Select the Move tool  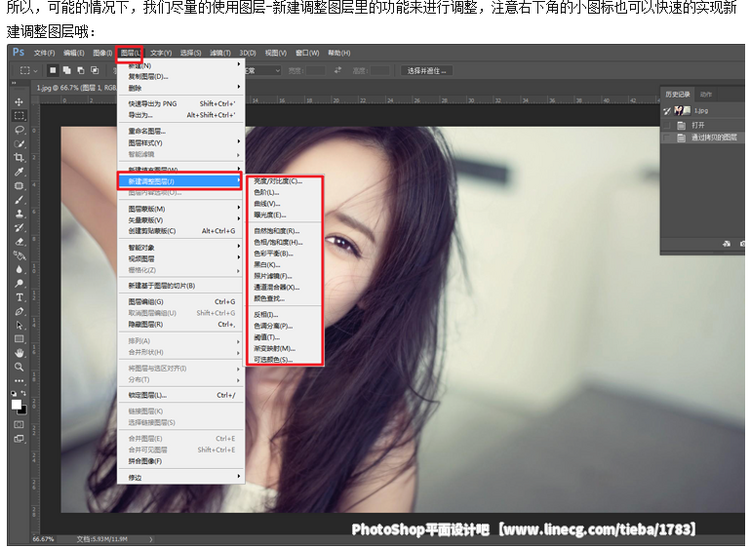(x=19, y=102)
